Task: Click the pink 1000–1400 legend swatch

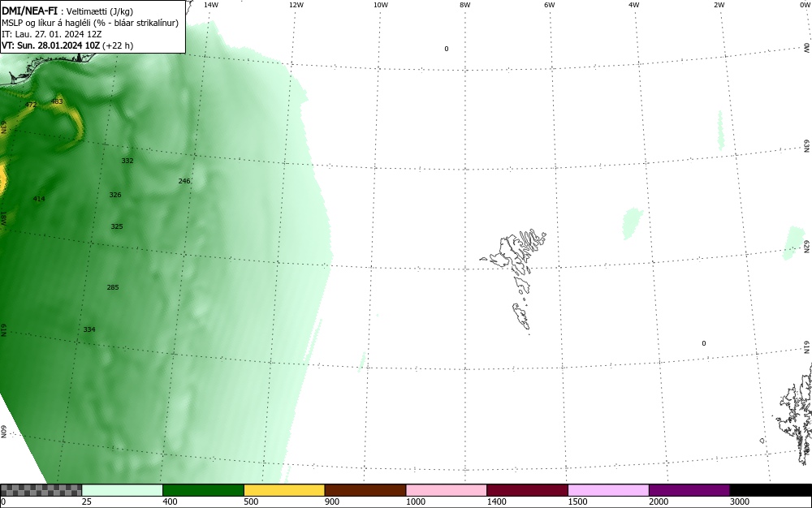Action: [447, 490]
